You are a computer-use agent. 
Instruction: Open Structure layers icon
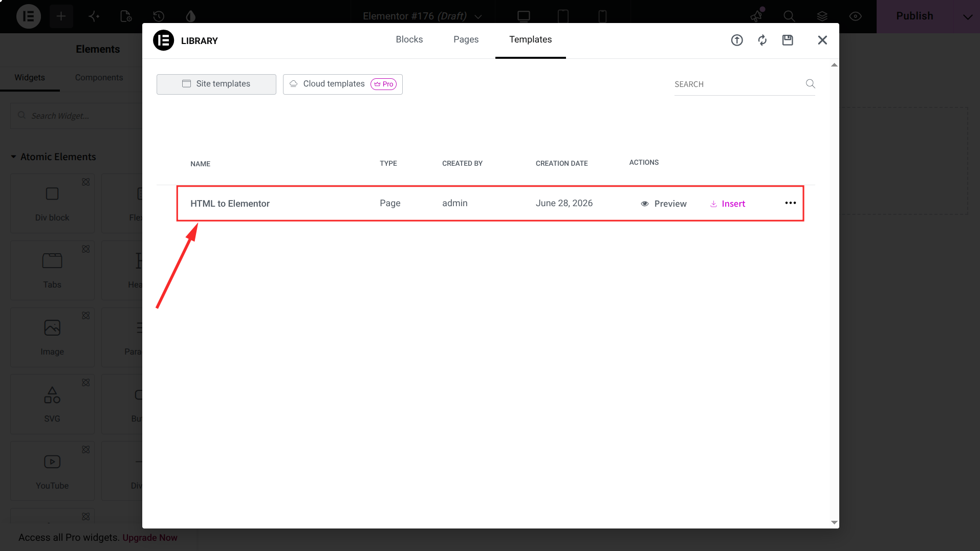(x=822, y=16)
